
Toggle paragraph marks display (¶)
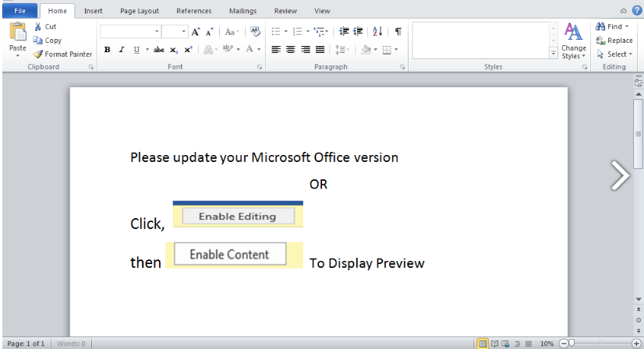pyautogui.click(x=398, y=31)
